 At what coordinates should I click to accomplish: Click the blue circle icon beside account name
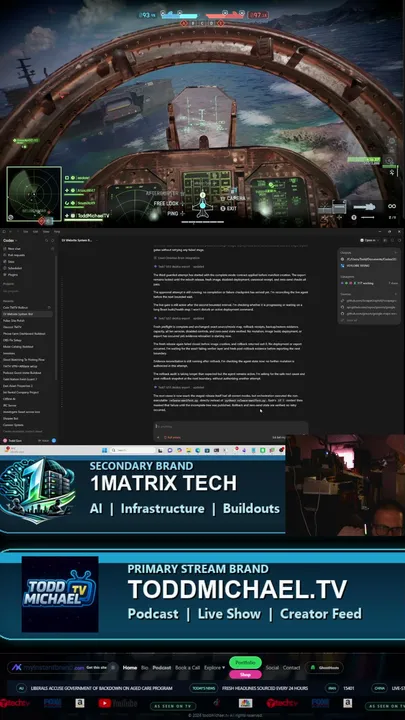(x=54, y=440)
